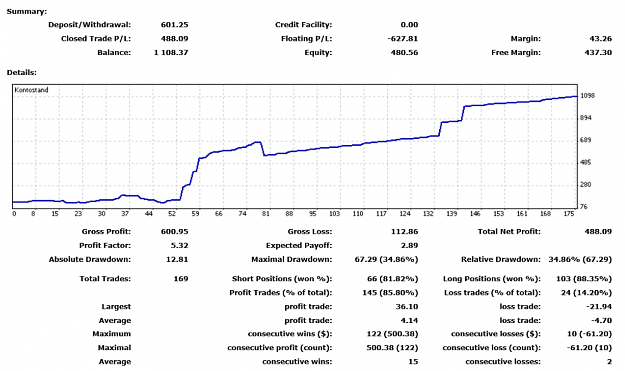This screenshot has height=371, width=625.
Task: Select the average loss trade value -4.70
Action: click(601, 321)
